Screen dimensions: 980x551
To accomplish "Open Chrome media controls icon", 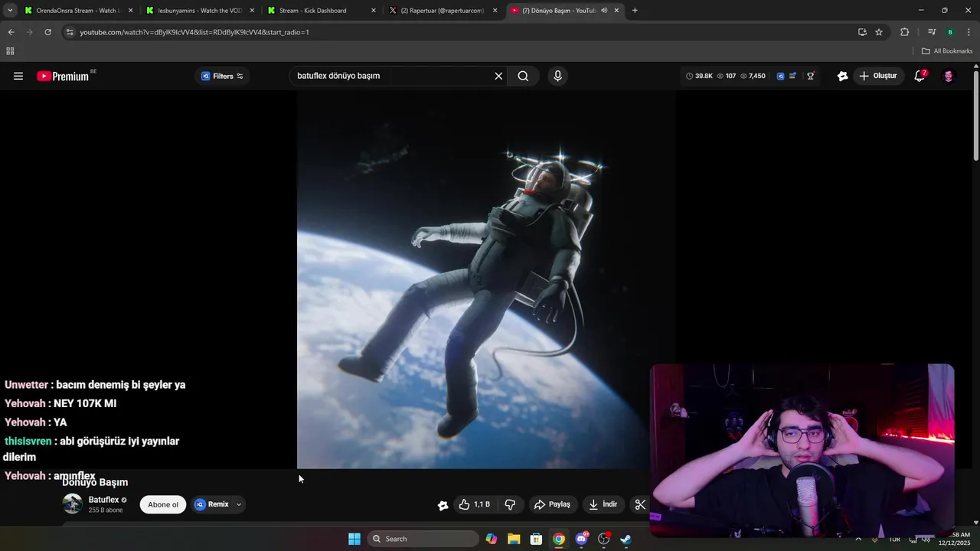I will [x=932, y=32].
